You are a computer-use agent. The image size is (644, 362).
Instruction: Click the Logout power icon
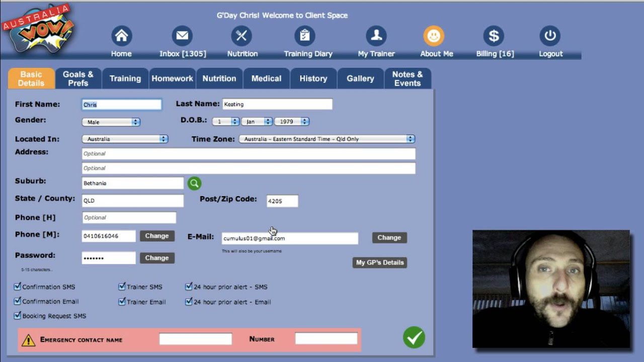click(x=550, y=36)
